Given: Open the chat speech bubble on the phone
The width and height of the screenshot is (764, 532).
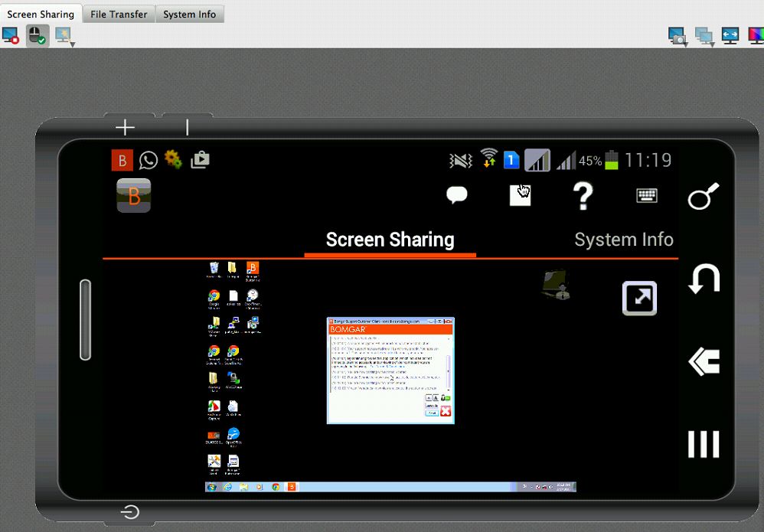Looking at the screenshot, I should [457, 195].
